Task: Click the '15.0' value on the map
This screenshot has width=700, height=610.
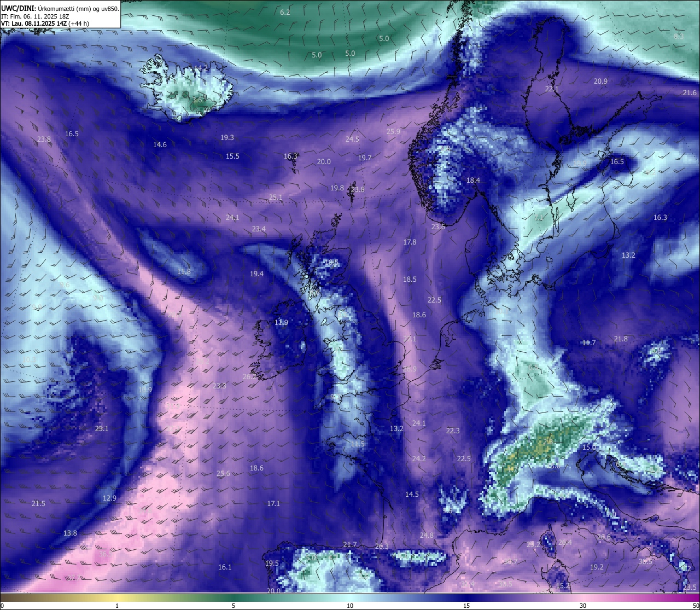Action: (x=589, y=447)
